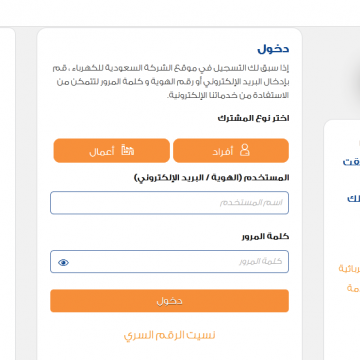Click the building icon on the أعمال button
Image resolution: width=360 pixels, height=360 pixels.
127,150
